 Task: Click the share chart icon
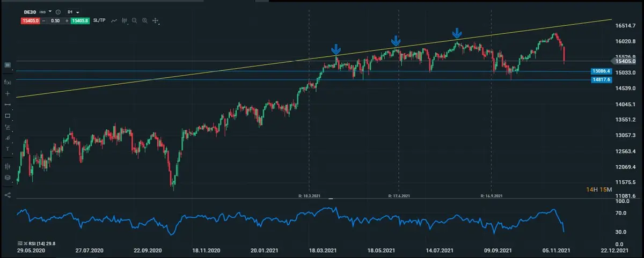coord(8,195)
